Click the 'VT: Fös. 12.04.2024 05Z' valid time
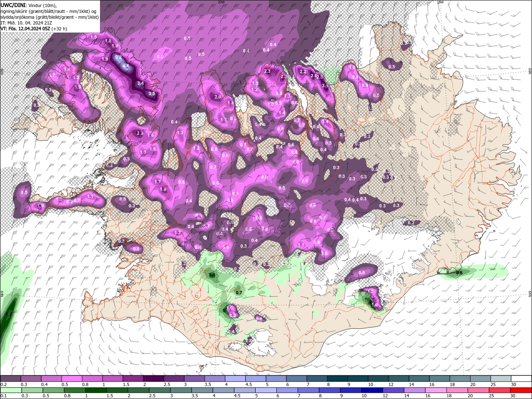The width and height of the screenshot is (532, 399). click(25, 29)
